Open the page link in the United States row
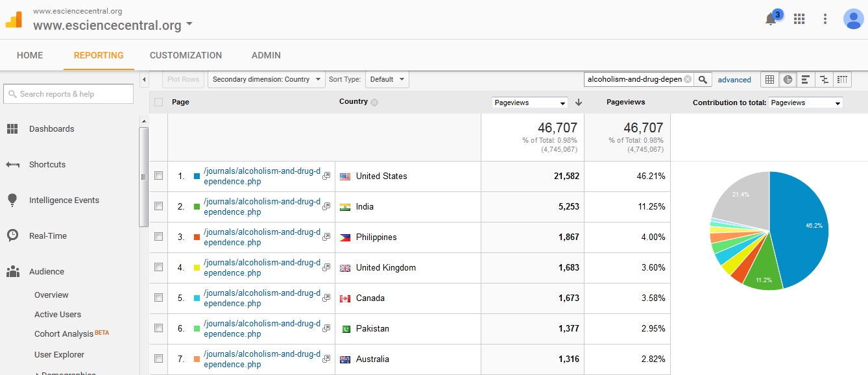 262,176
